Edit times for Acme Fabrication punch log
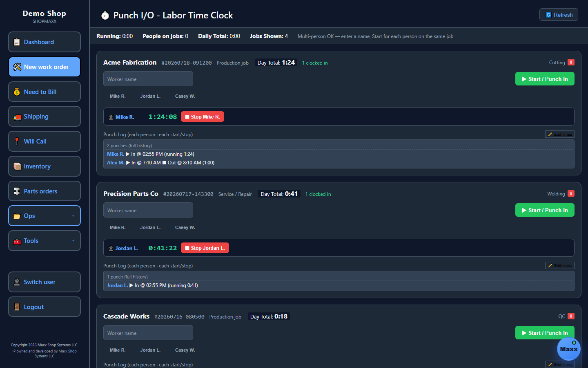Screen dimensions: 588x368 coord(560,134)
